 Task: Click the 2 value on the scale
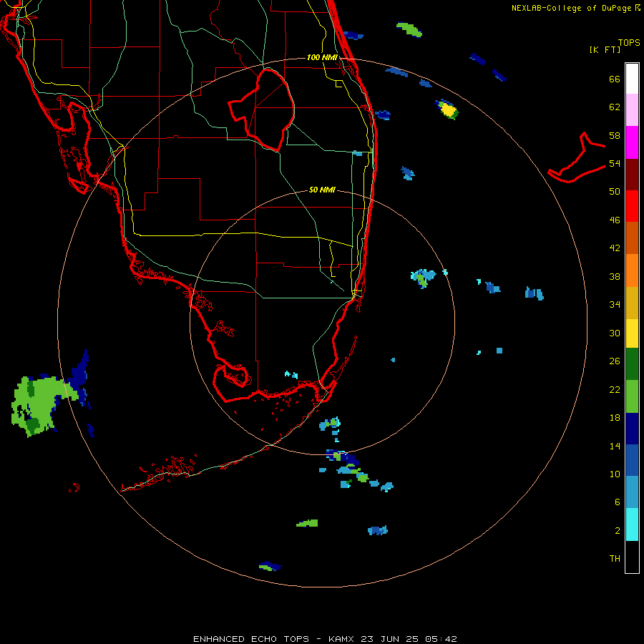click(x=618, y=530)
